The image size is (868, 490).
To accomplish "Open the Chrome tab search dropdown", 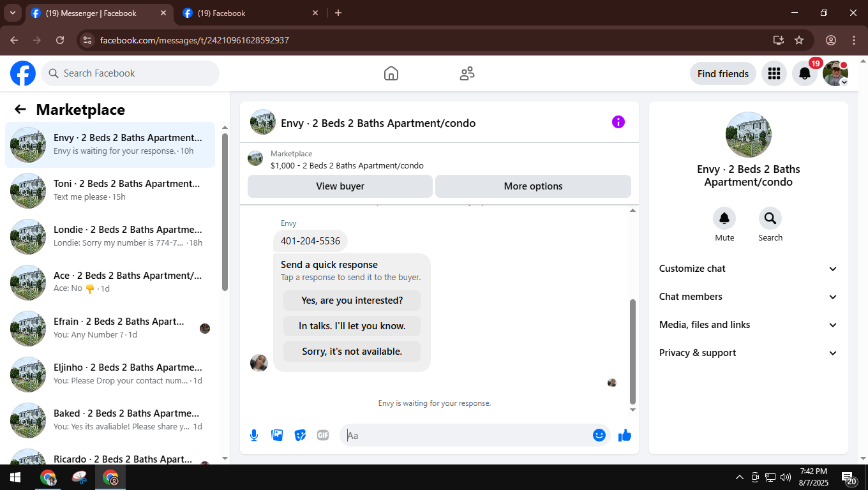I will [12, 13].
